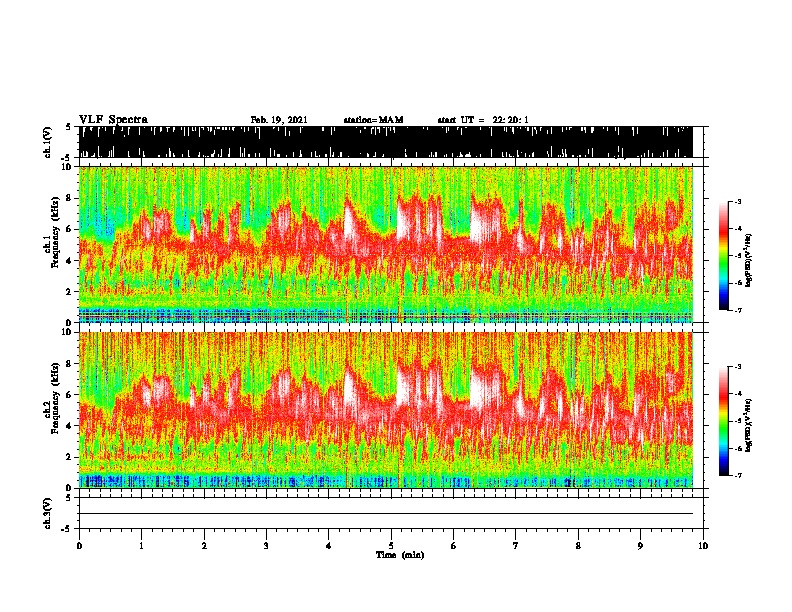Click the "ch.3(V)" axis label

click(x=47, y=513)
